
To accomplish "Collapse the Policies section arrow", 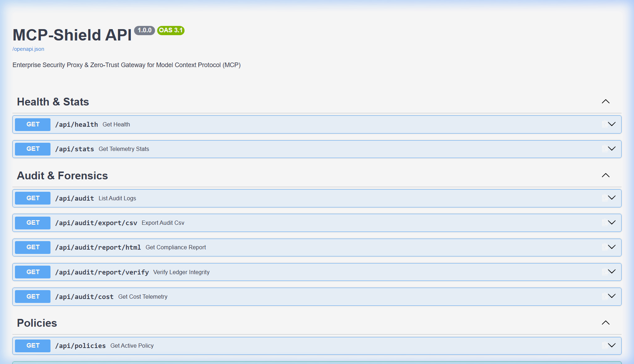I will click(x=606, y=323).
